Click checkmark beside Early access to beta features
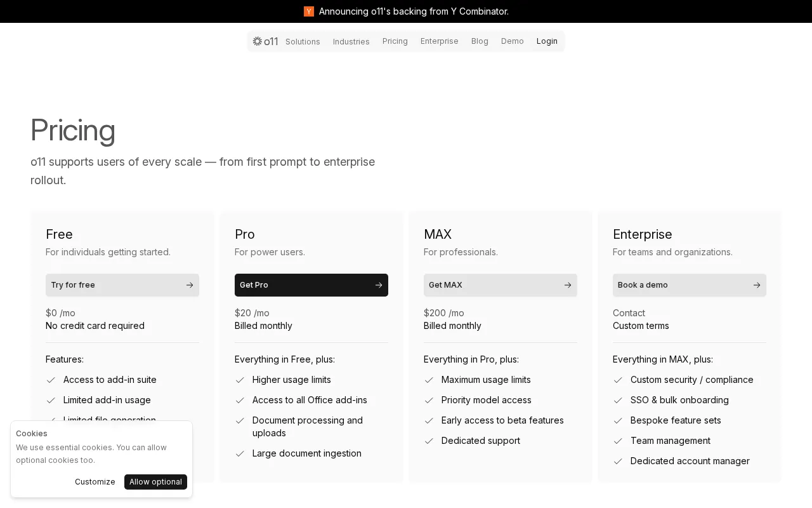The image size is (812, 508). [x=429, y=421]
